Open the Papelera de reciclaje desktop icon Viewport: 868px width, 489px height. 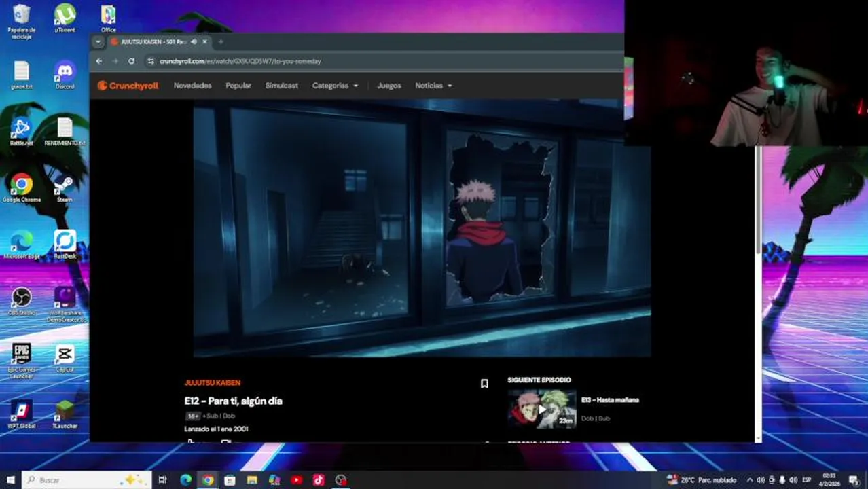22,22
